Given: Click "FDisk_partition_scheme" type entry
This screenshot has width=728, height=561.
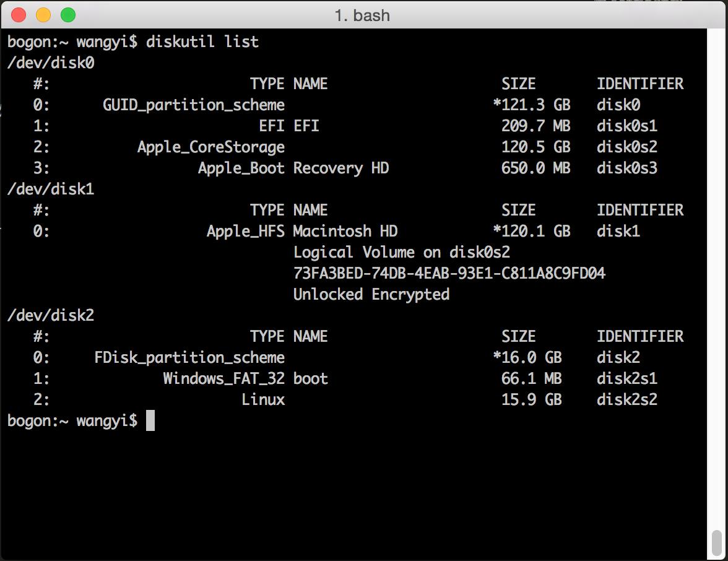Looking at the screenshot, I should [189, 358].
